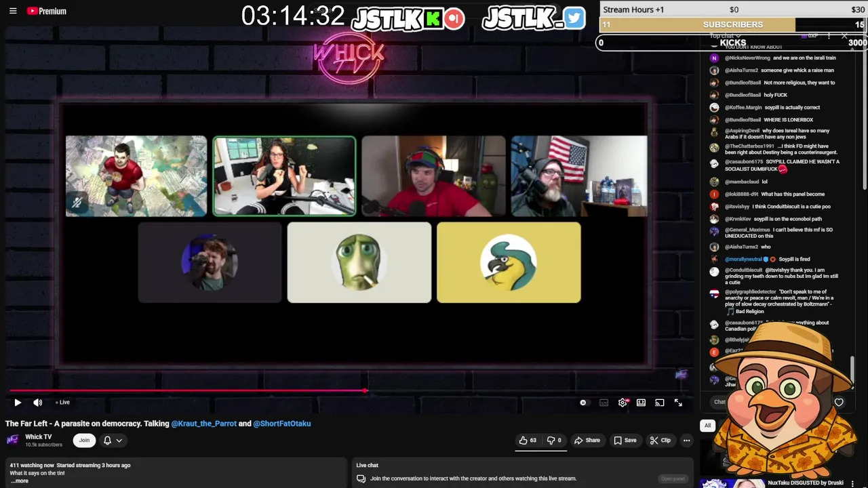Click @General_Maximus chat message
Image resolution: width=868 pixels, height=488 pixels.
tap(778, 232)
